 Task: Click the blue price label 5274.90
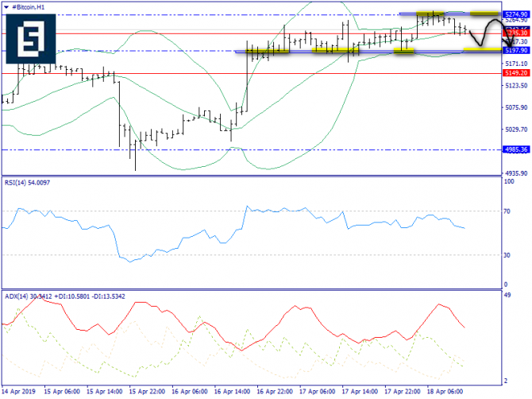point(516,14)
